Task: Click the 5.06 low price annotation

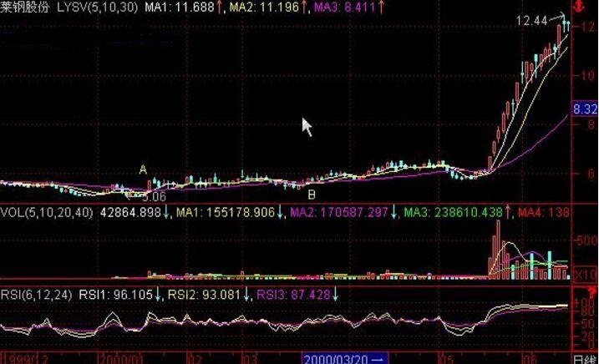Action: [155, 197]
